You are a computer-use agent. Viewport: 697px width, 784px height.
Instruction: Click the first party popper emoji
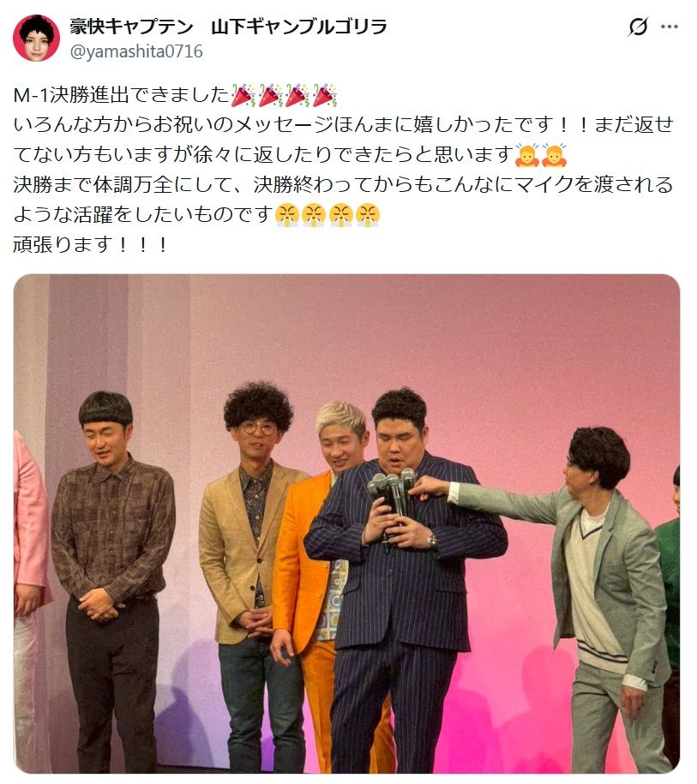coord(243,95)
